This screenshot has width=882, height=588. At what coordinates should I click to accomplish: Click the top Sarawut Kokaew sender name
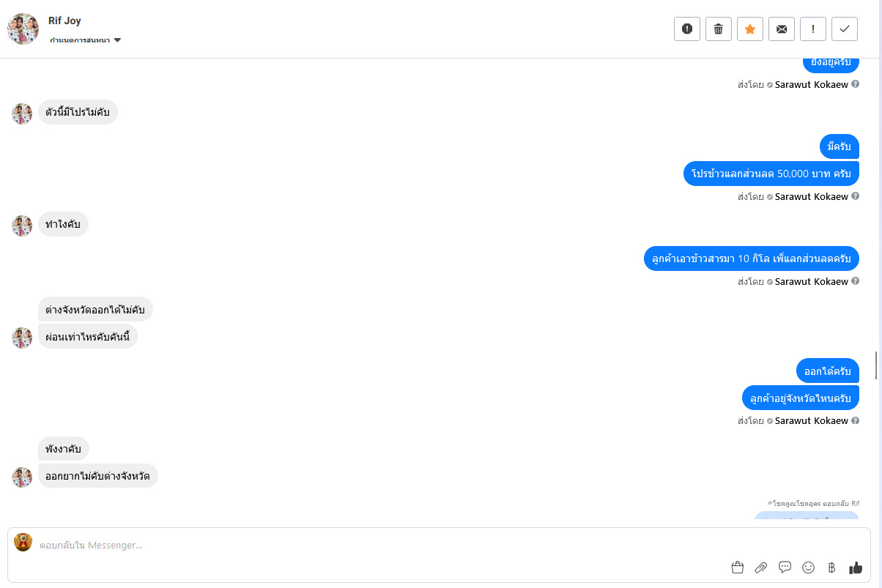pos(811,84)
